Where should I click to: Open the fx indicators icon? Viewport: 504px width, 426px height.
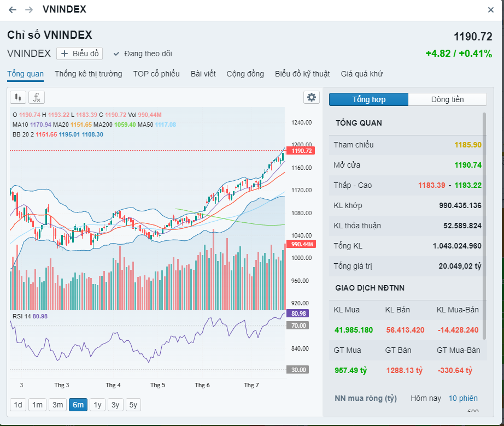[37, 97]
